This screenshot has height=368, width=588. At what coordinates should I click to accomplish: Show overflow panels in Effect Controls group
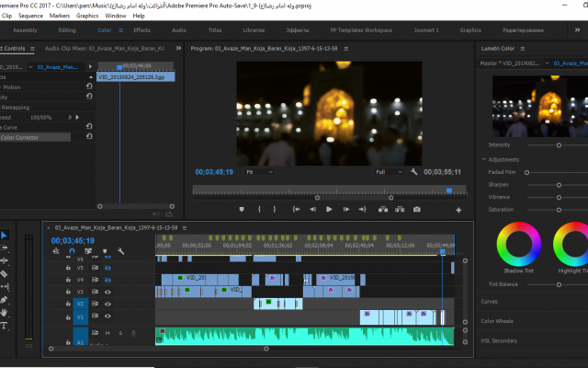click(x=178, y=48)
